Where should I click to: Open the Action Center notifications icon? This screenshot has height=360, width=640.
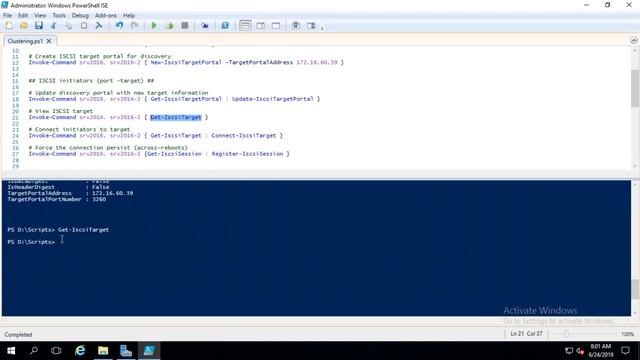point(625,351)
